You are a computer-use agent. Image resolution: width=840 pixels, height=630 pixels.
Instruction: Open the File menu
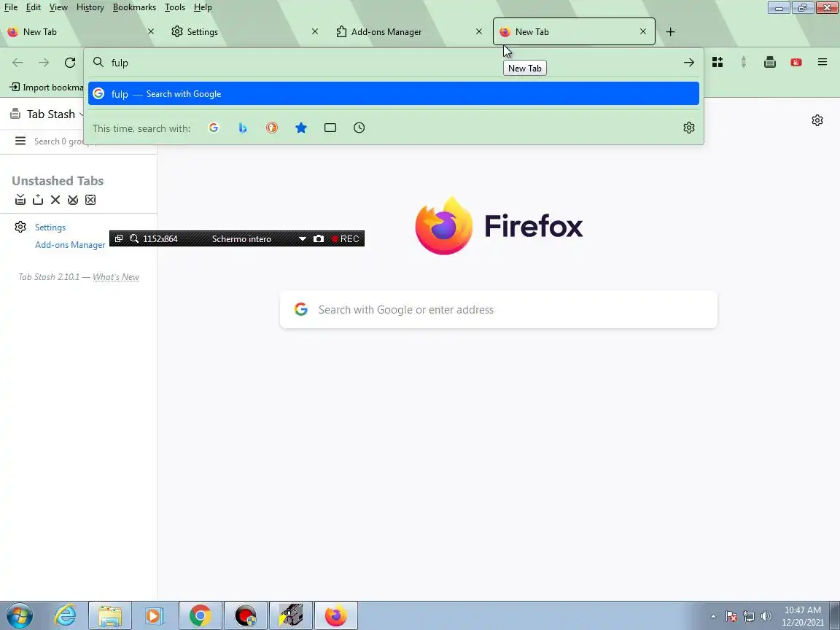(x=11, y=7)
